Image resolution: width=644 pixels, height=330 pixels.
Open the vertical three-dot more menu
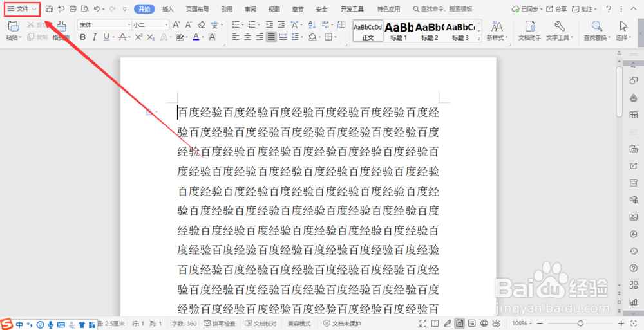(621, 8)
